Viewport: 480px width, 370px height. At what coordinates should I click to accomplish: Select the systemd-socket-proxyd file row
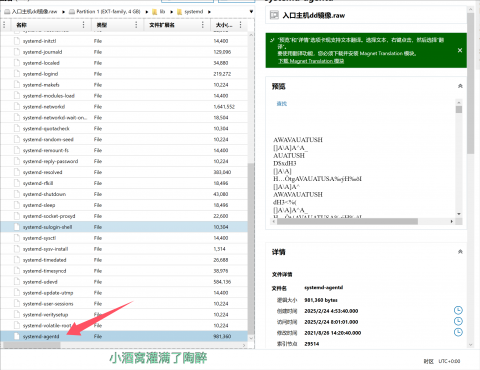click(x=124, y=216)
